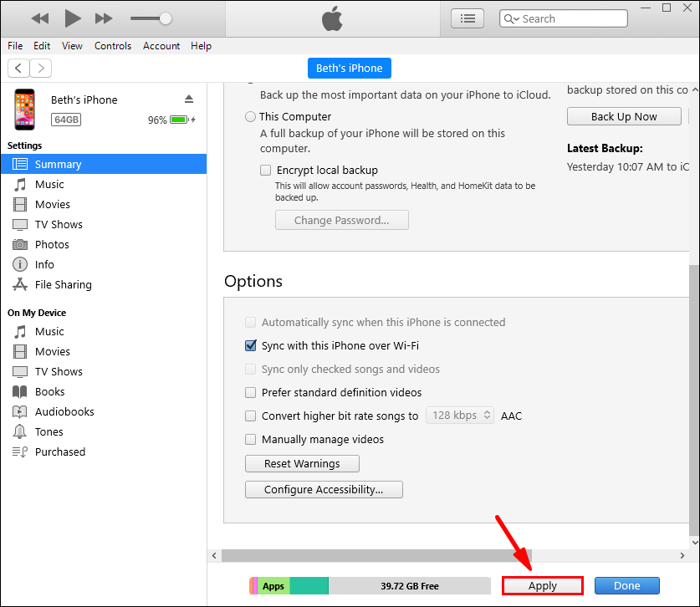Screen dimensions: 700x607
Task: Click Configure Accessibility button
Action: click(x=324, y=490)
